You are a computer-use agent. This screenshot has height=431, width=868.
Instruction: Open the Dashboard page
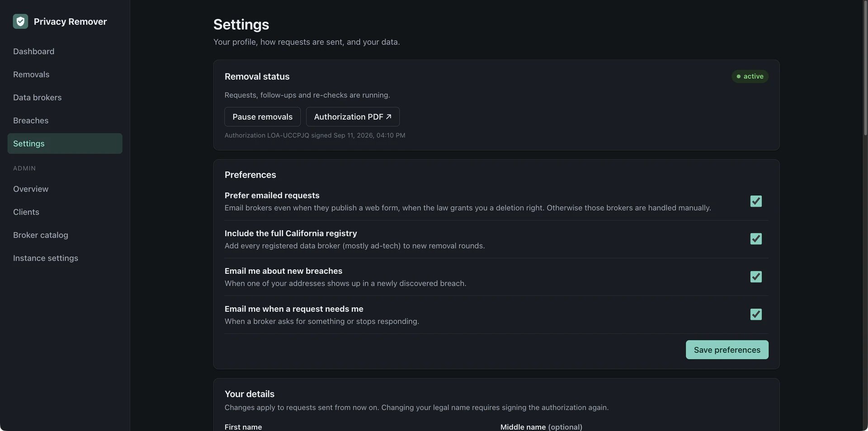[x=65, y=52]
